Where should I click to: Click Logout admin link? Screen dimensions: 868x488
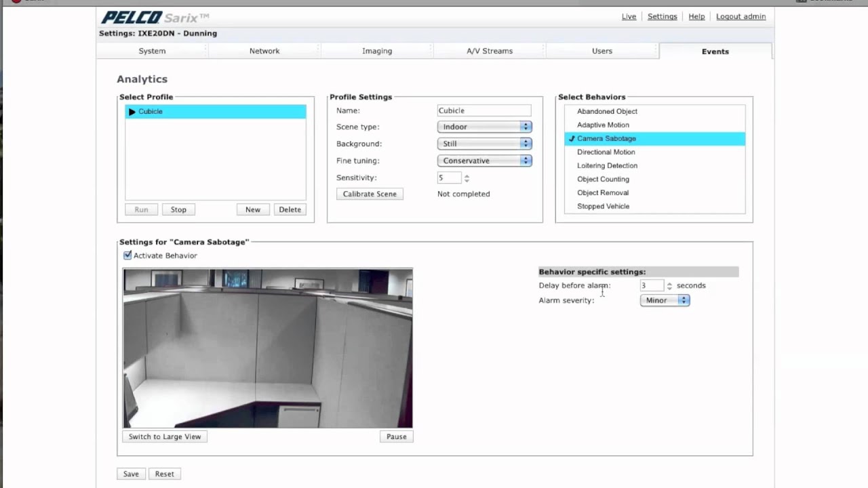click(741, 16)
